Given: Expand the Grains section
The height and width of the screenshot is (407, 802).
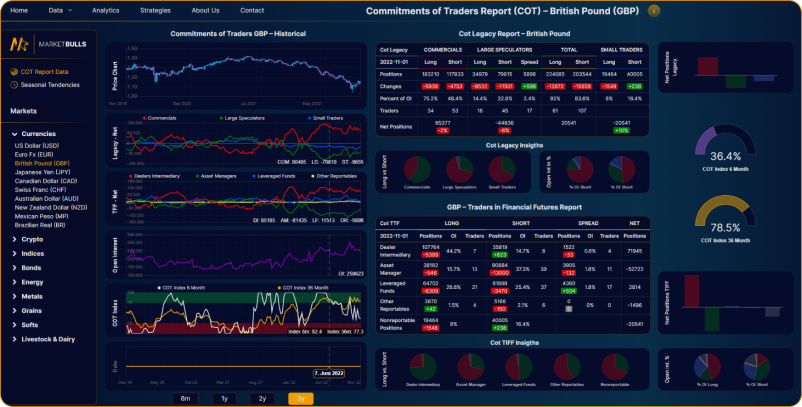Looking at the screenshot, I should (x=27, y=311).
